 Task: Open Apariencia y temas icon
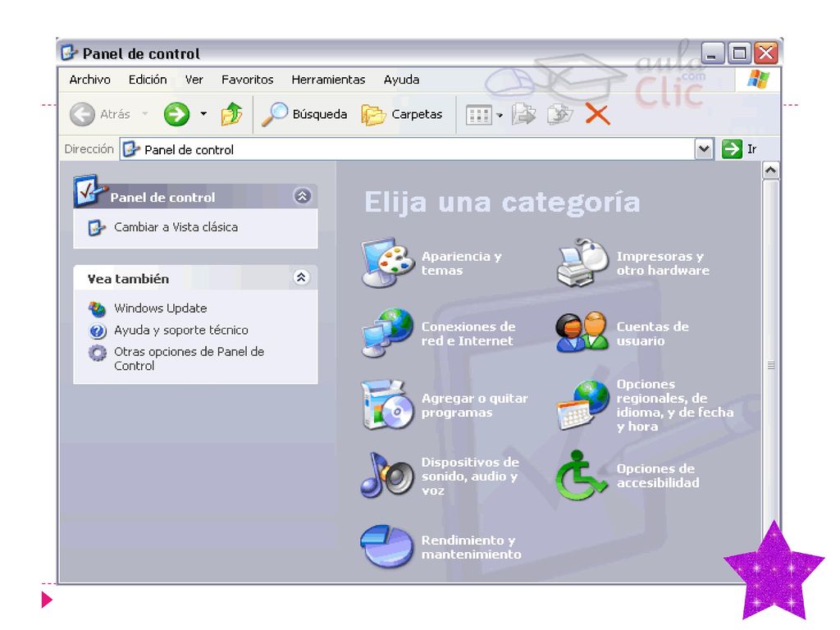[x=388, y=262]
